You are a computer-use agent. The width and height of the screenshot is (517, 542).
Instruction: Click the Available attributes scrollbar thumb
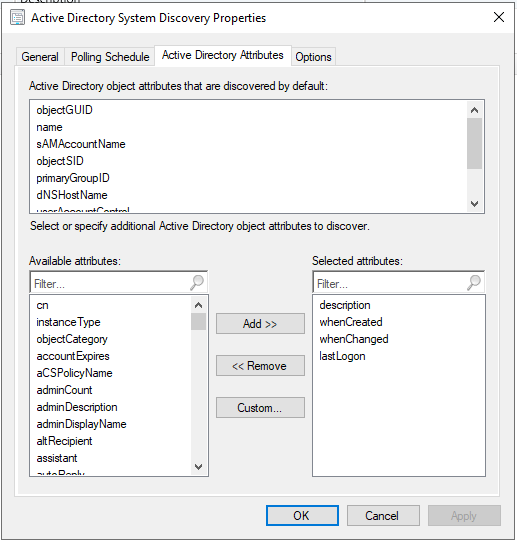pyautogui.click(x=198, y=321)
